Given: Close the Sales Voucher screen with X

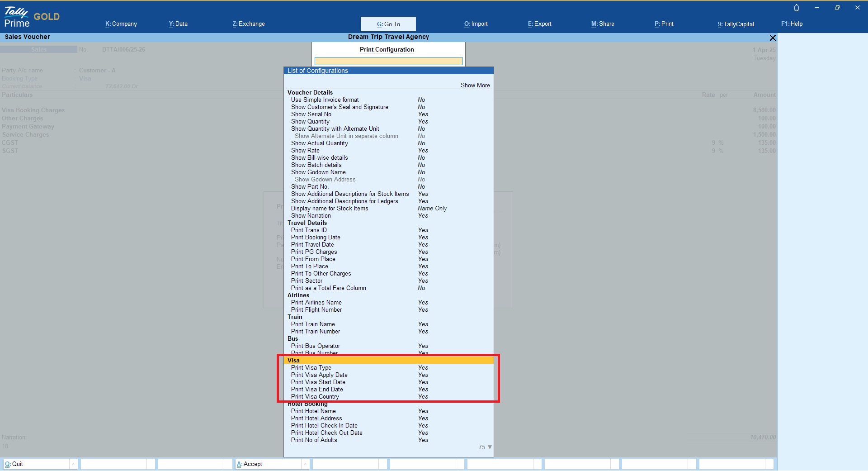Looking at the screenshot, I should click(773, 38).
